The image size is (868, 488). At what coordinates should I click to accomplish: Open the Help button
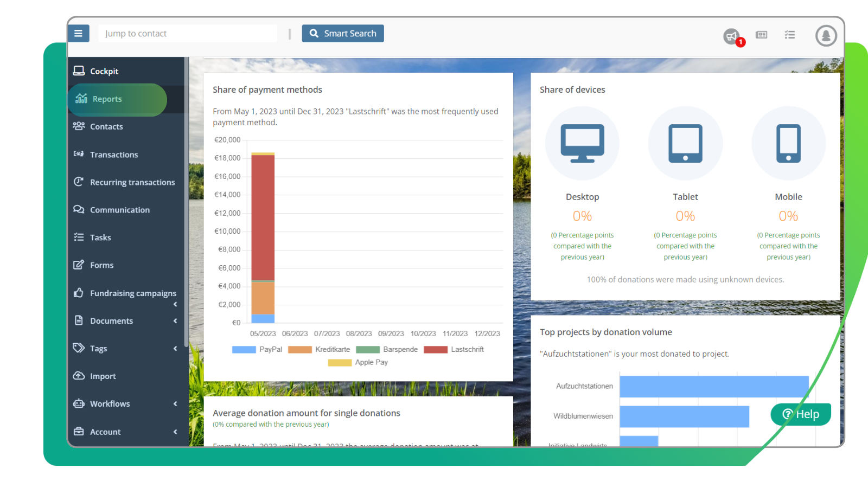coord(801,414)
